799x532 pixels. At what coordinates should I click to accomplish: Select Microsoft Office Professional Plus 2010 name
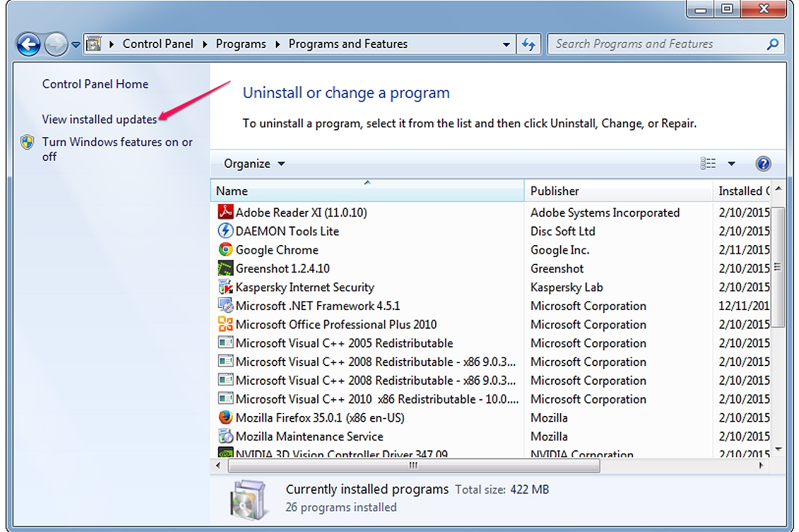(336, 324)
